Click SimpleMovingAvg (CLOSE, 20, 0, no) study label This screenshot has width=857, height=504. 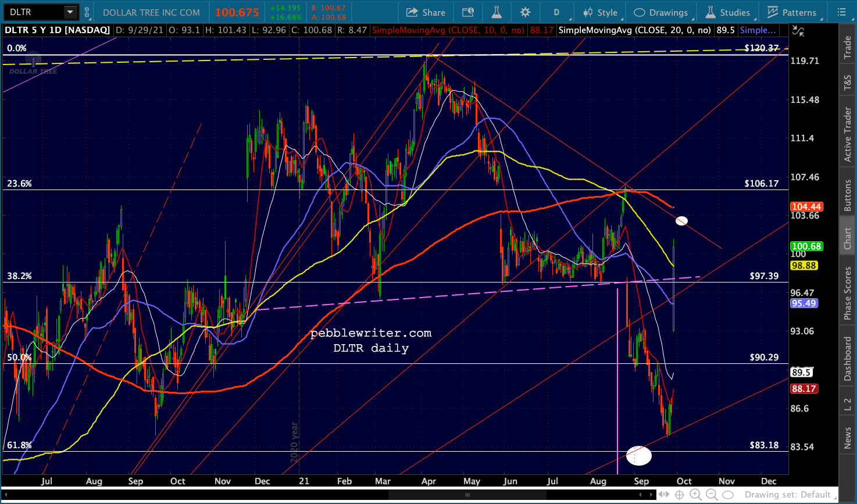point(635,30)
